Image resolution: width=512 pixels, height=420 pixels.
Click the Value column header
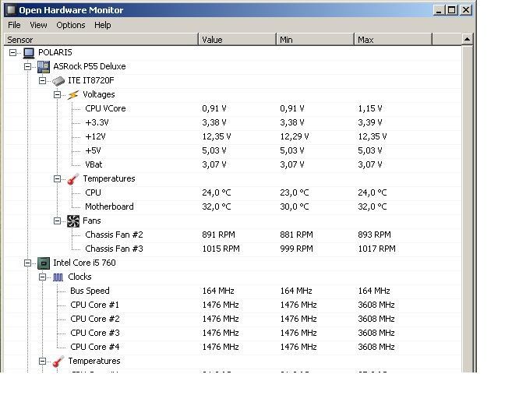[238, 40]
